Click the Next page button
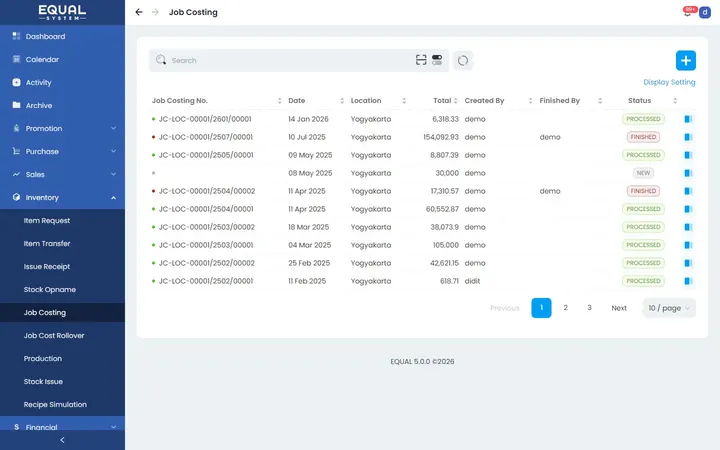The height and width of the screenshot is (450, 720). click(x=619, y=308)
